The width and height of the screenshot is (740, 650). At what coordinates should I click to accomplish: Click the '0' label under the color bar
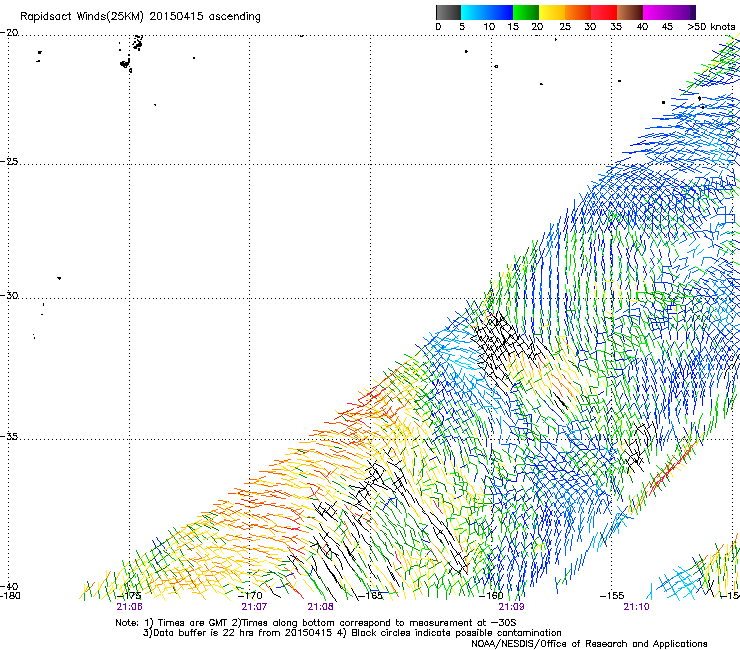(438, 27)
